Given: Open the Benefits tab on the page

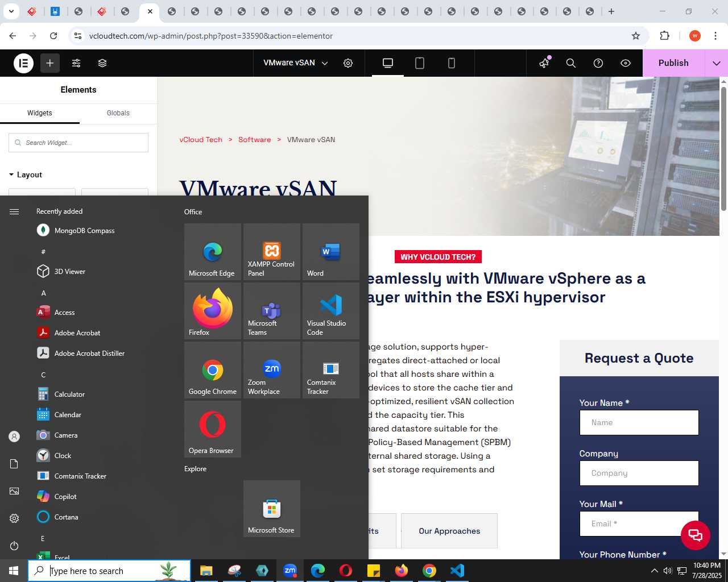Looking at the screenshot, I should tap(382, 531).
